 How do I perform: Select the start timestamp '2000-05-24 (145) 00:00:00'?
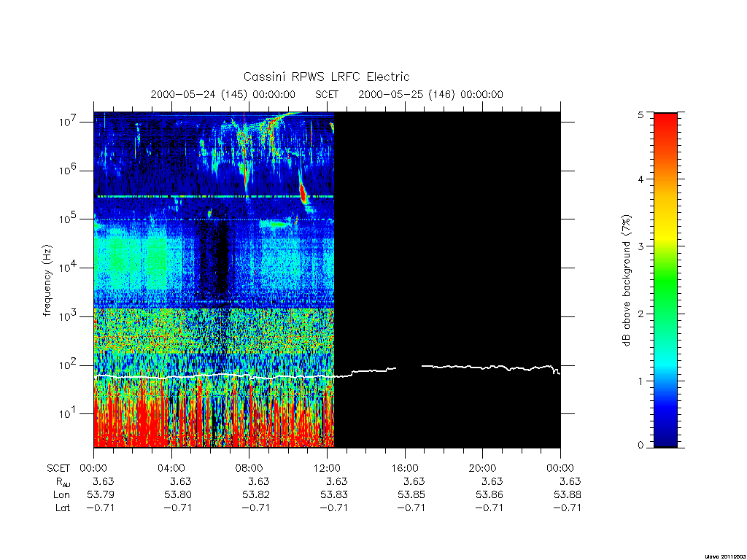point(223,94)
